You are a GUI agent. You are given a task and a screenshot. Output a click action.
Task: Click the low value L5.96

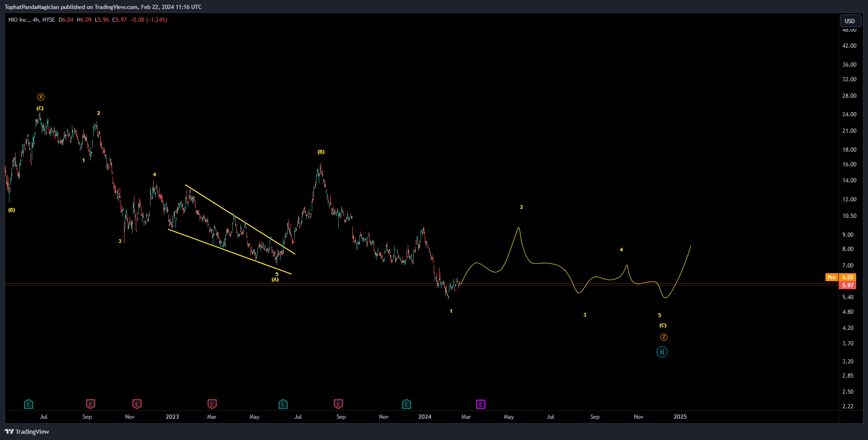coord(102,20)
